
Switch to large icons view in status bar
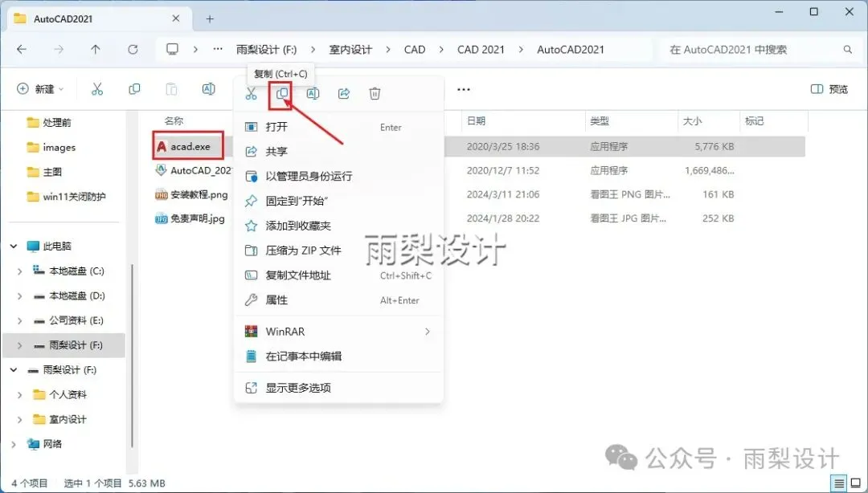pyautogui.click(x=856, y=483)
